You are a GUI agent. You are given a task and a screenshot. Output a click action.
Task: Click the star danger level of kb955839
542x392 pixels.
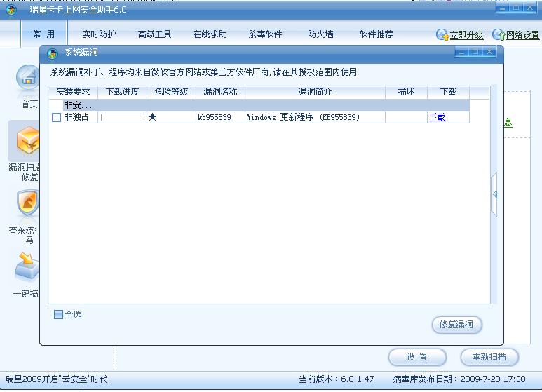(x=152, y=117)
